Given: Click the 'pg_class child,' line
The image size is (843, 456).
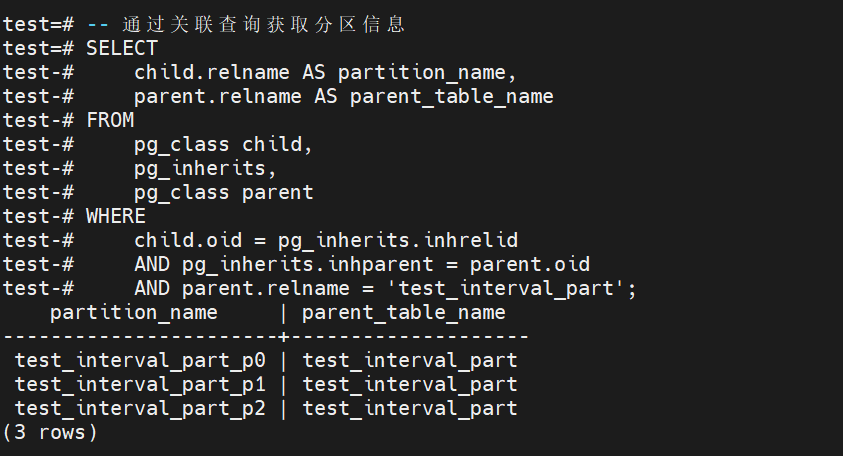Looking at the screenshot, I should point(223,144).
